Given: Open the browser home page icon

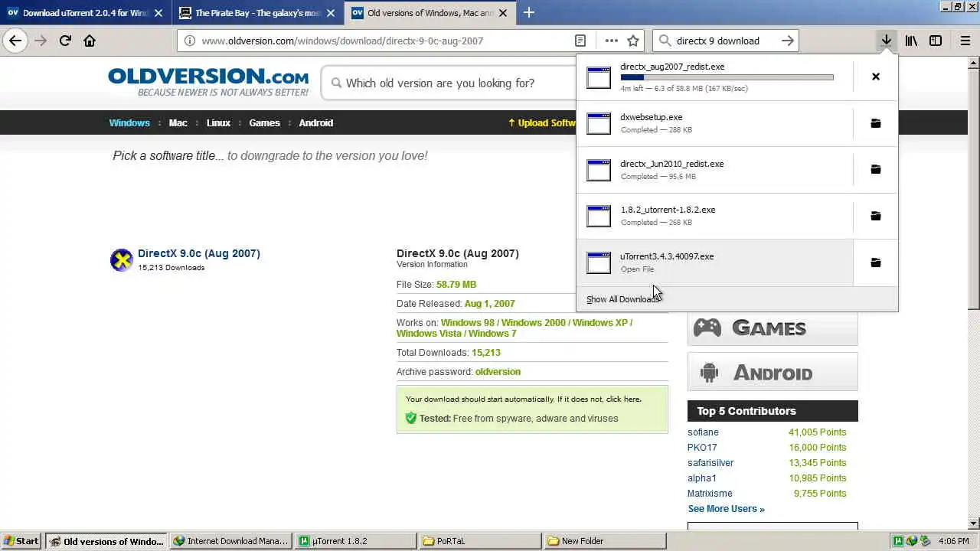Looking at the screenshot, I should click(x=90, y=41).
